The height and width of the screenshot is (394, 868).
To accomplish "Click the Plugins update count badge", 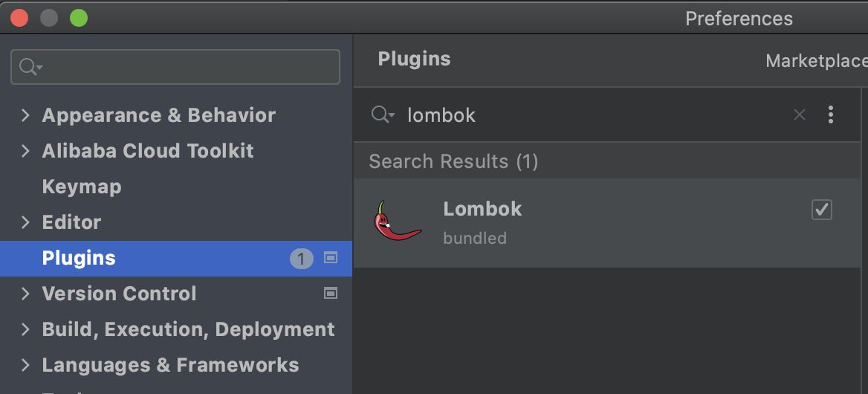I will click(x=301, y=259).
